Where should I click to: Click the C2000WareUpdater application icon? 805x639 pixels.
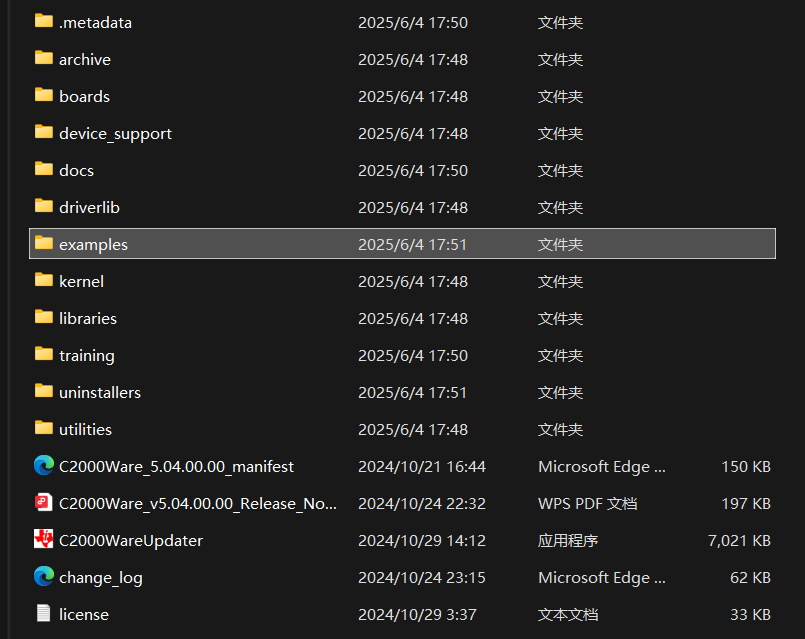[44, 539]
